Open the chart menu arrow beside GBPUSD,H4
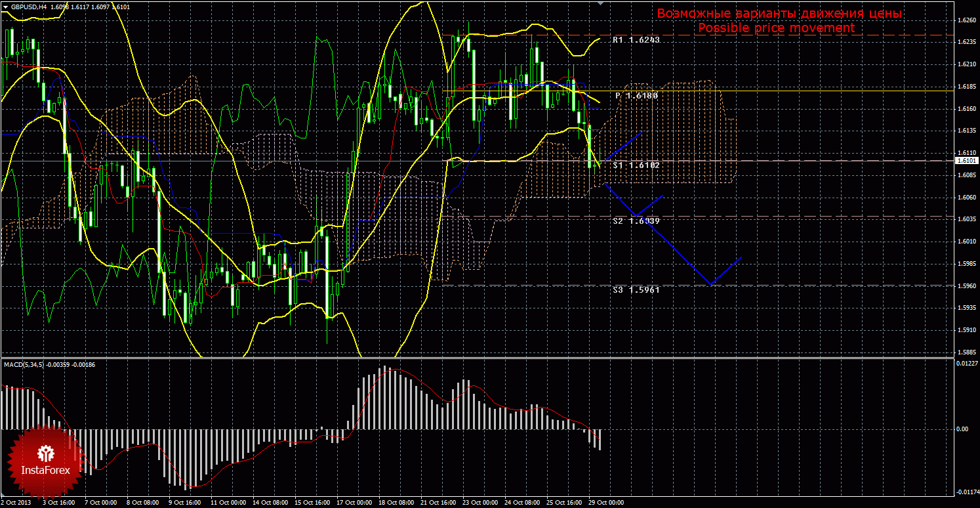The height and width of the screenshot is (508, 980). point(5,7)
